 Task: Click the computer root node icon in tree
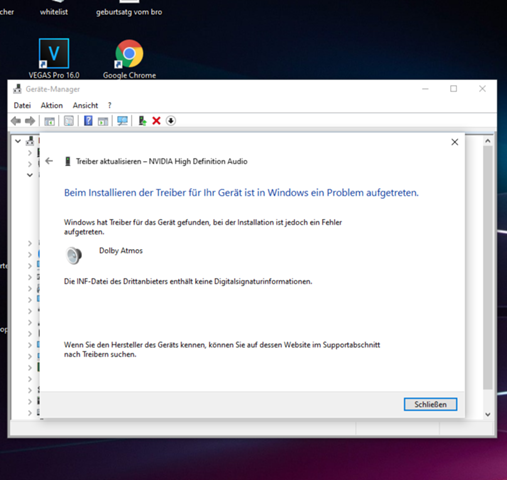[x=30, y=141]
